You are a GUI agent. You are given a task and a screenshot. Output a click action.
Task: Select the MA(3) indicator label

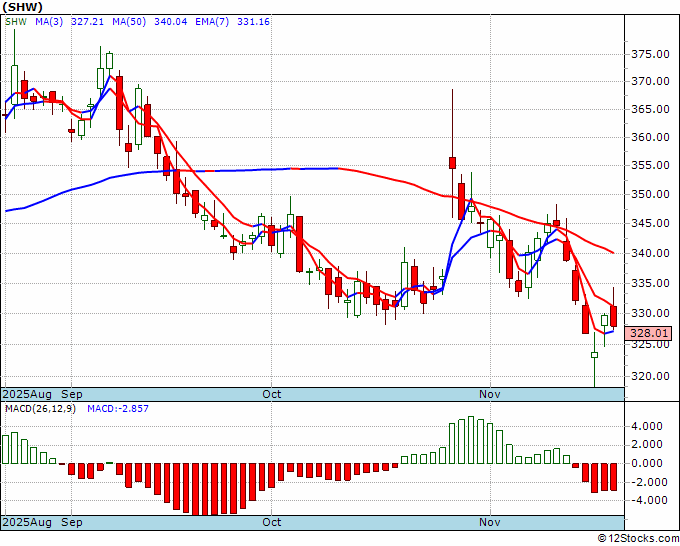(x=49, y=22)
